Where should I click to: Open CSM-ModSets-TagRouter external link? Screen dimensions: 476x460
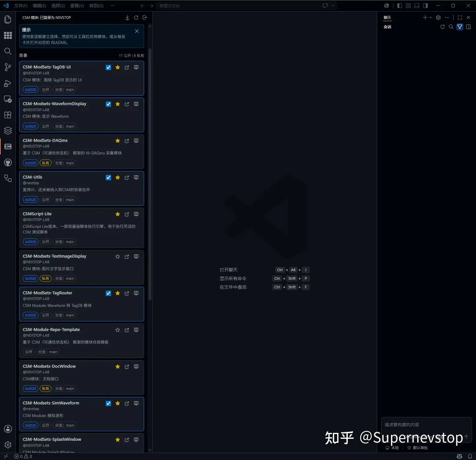coord(127,293)
